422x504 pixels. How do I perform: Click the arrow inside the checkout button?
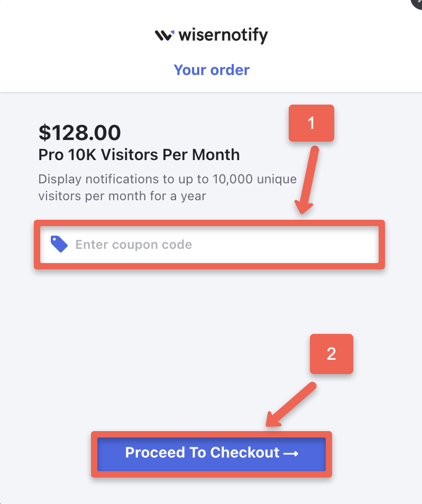(291, 453)
